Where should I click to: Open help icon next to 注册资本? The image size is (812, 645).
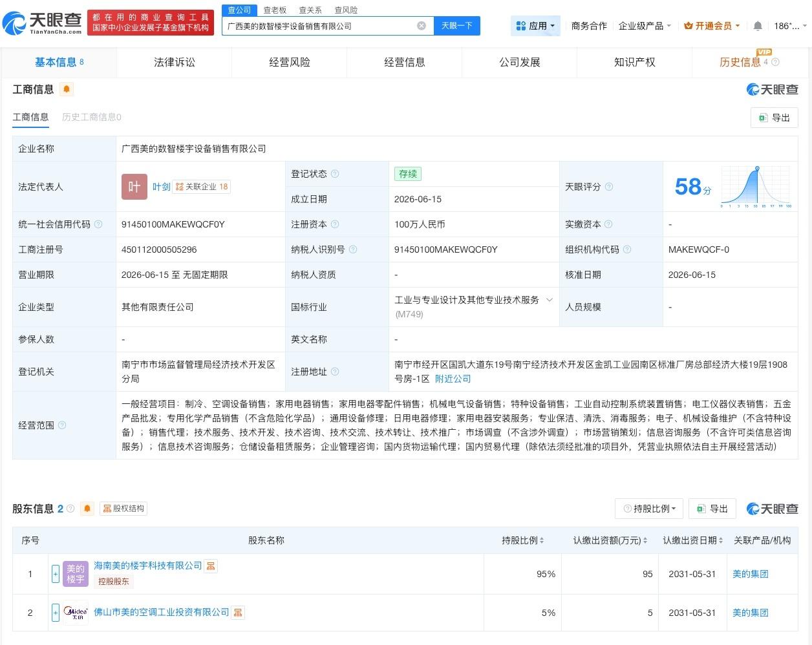click(x=335, y=224)
